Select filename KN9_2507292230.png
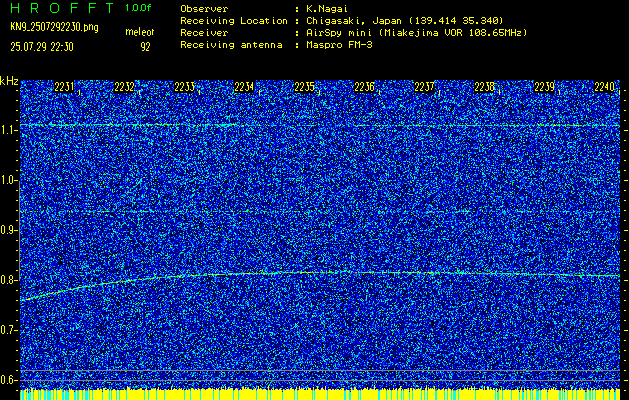Screen dimensions: 629x400 coord(54,27)
